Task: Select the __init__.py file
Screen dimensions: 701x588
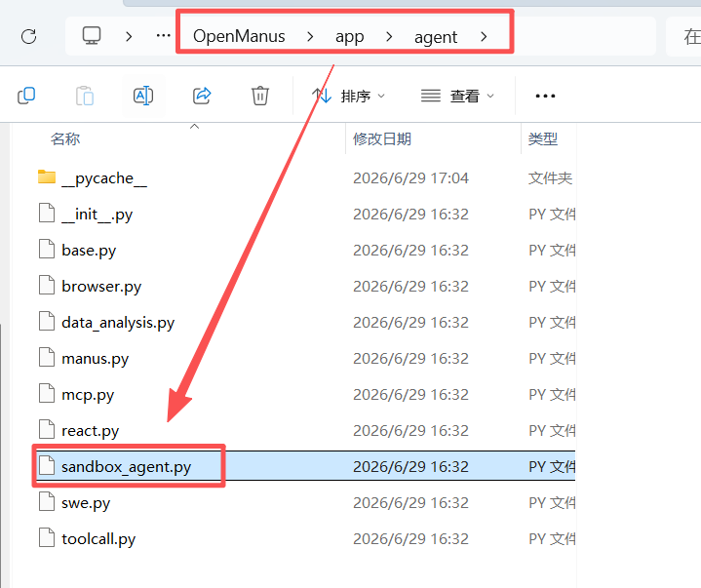Action: [97, 215]
